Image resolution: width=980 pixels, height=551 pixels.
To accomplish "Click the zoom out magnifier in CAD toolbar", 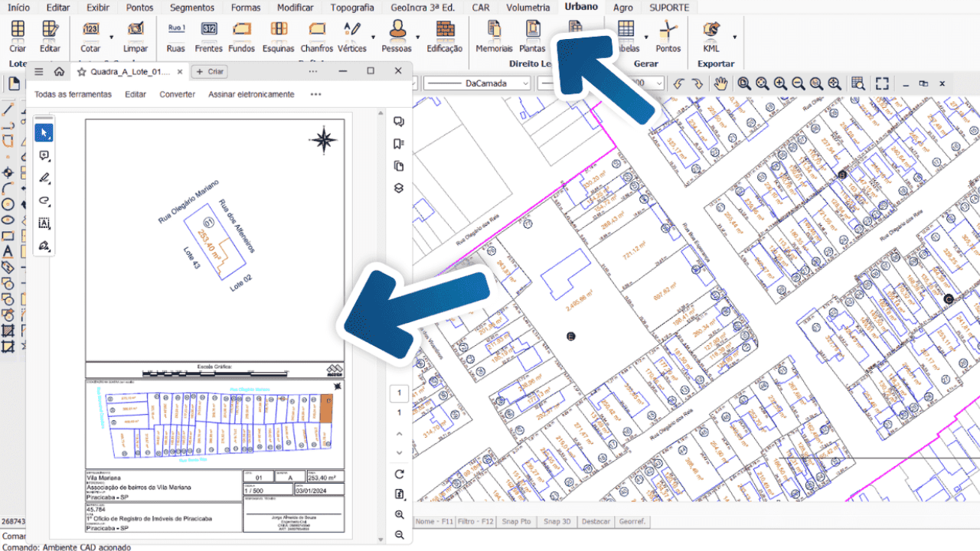I will [x=799, y=83].
